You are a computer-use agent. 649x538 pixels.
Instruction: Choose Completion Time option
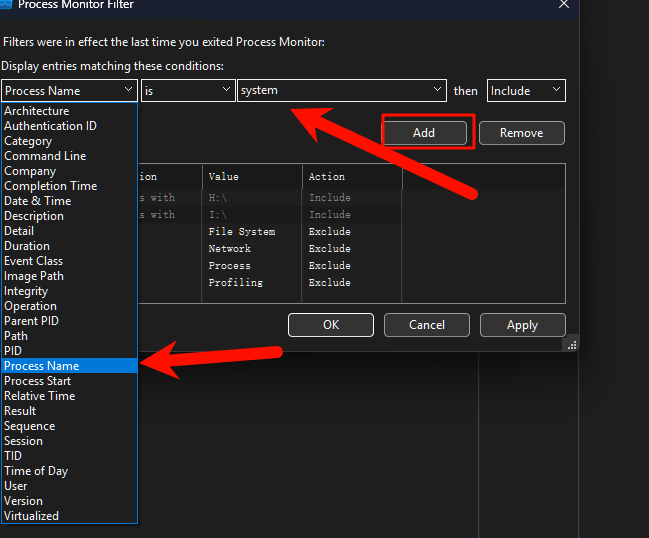[x=70, y=186]
